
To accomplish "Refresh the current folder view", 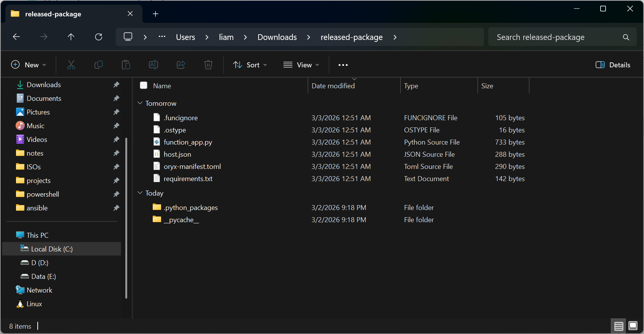I will pos(99,37).
